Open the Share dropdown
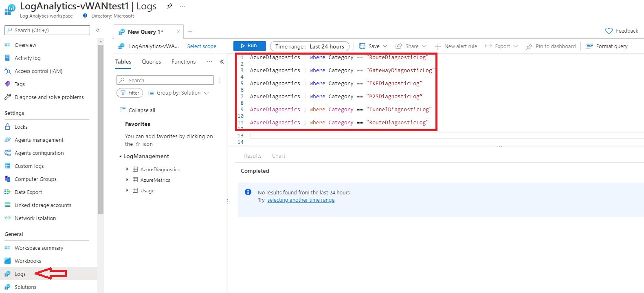Screen dimensions: 644x293 411,46
